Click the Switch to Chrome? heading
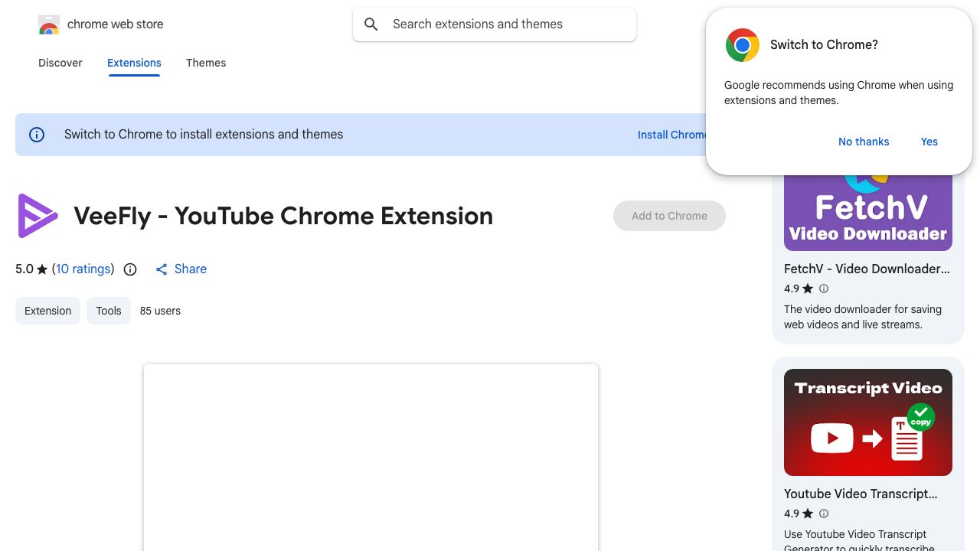The height and width of the screenshot is (551, 980). pos(824,44)
